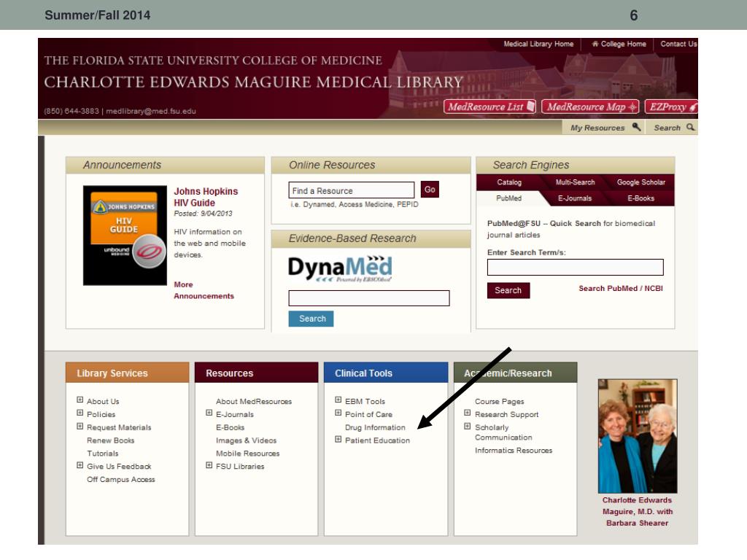Click the key icon next to My Resources
Image resolution: width=747 pixels, height=560 pixels.
coord(636,127)
